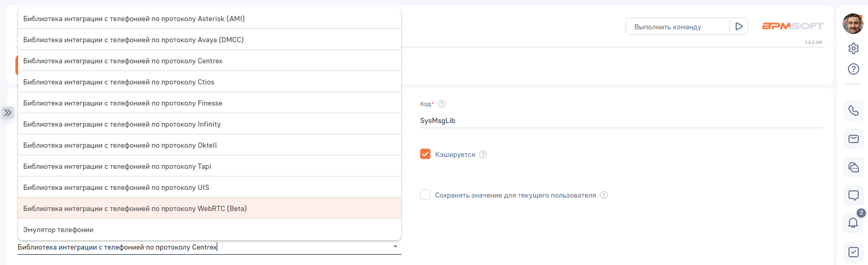
Task: Collapse the dropdown list arrow
Action: [395, 247]
